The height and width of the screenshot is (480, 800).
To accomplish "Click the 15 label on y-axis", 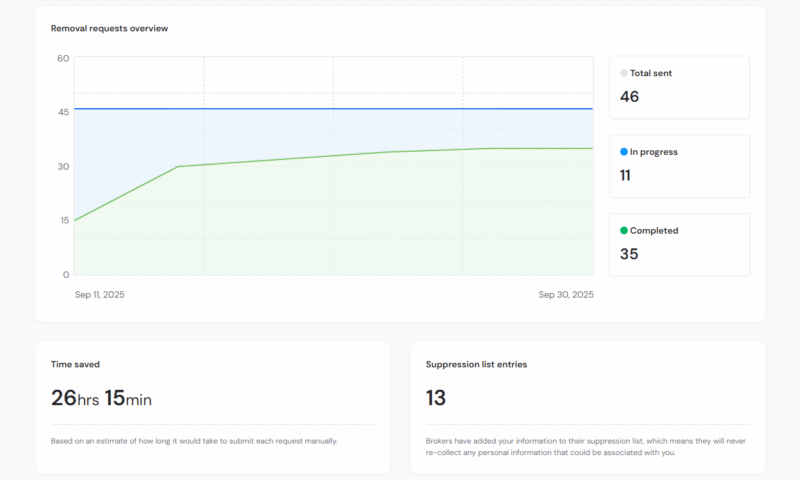I will point(63,220).
